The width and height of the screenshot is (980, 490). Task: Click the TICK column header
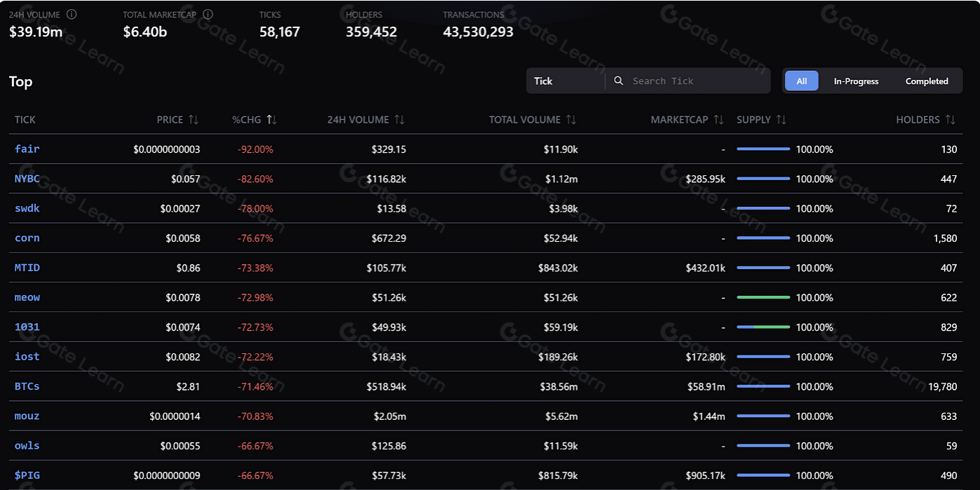pyautogui.click(x=25, y=120)
